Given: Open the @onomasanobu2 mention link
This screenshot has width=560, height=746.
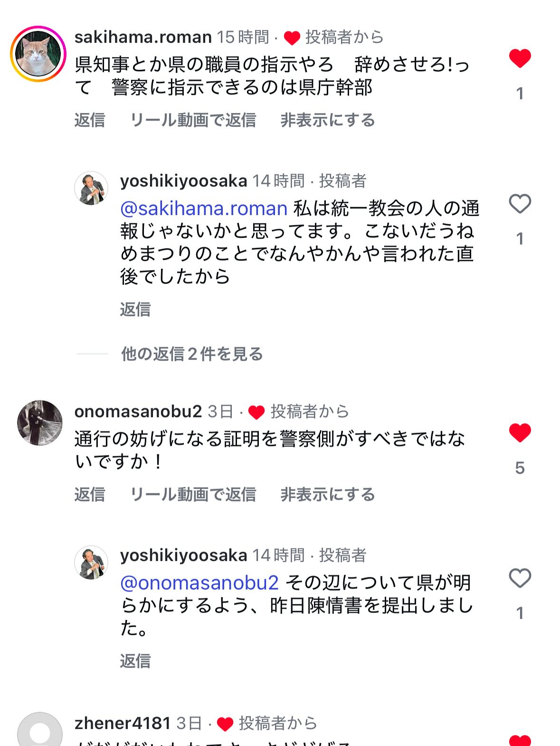Looking at the screenshot, I should pyautogui.click(x=199, y=583).
